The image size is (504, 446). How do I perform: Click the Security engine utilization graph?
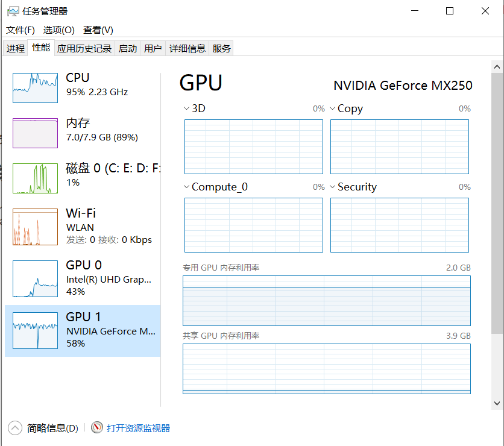[400, 225]
